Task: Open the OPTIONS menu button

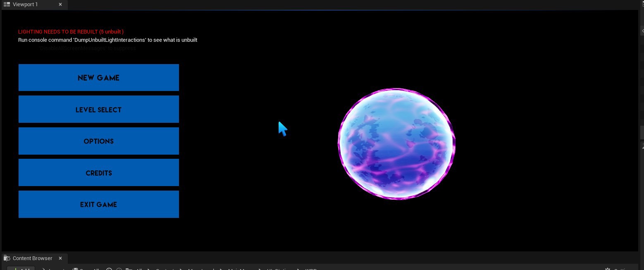Action: tap(98, 141)
